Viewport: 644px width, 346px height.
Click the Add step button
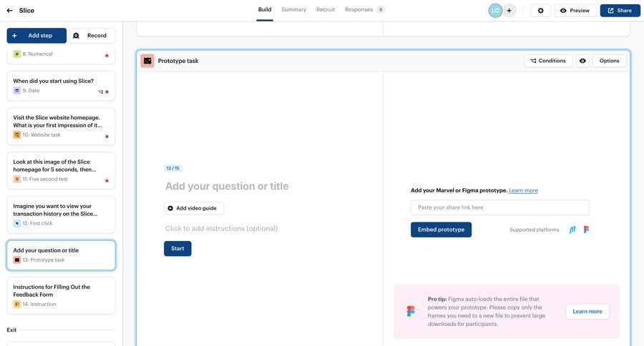coord(36,36)
